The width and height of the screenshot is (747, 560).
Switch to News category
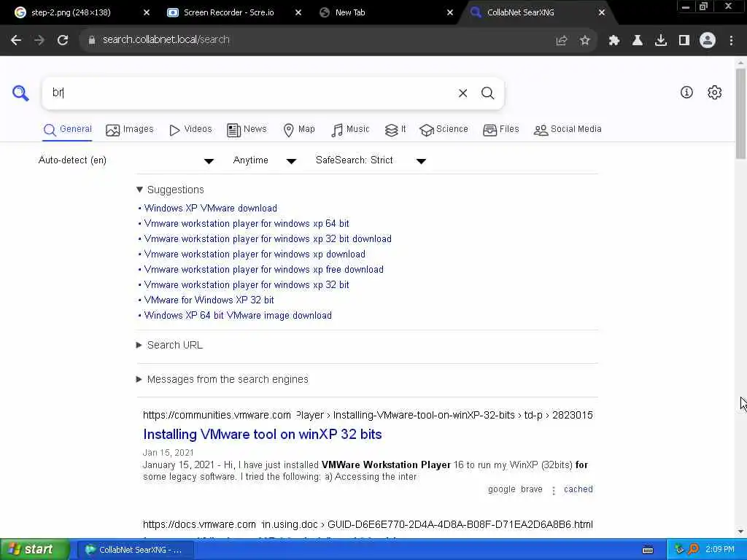click(x=247, y=130)
